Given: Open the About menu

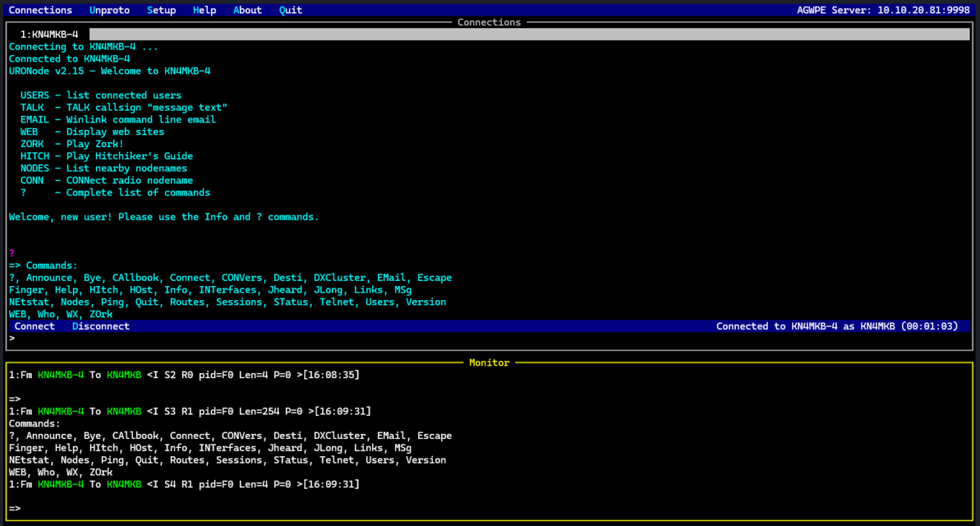Looking at the screenshot, I should point(247,10).
